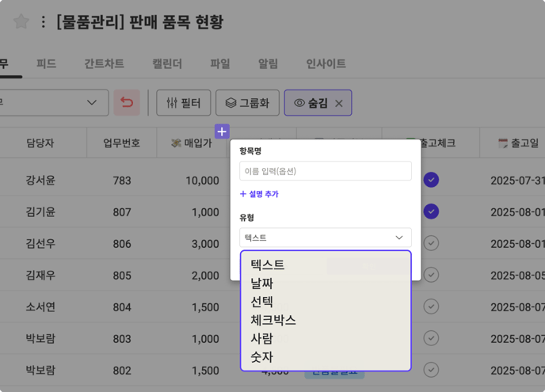Switch to the 인사이트 tab
545x392 pixels.
pyautogui.click(x=326, y=63)
